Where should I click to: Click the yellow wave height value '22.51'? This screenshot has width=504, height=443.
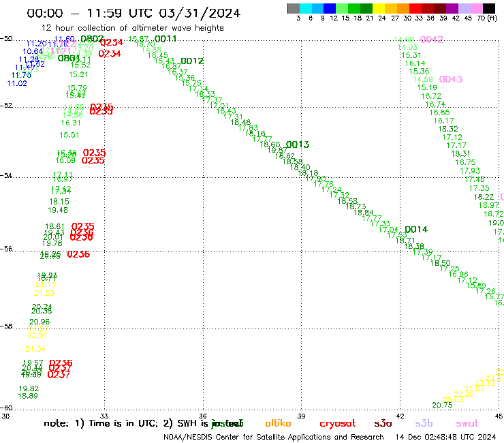(x=37, y=335)
